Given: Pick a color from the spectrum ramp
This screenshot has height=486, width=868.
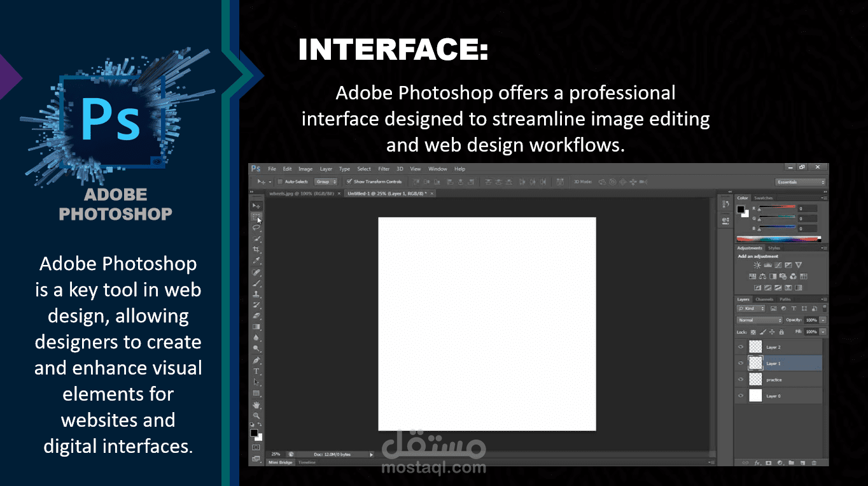Looking at the screenshot, I should coord(779,239).
